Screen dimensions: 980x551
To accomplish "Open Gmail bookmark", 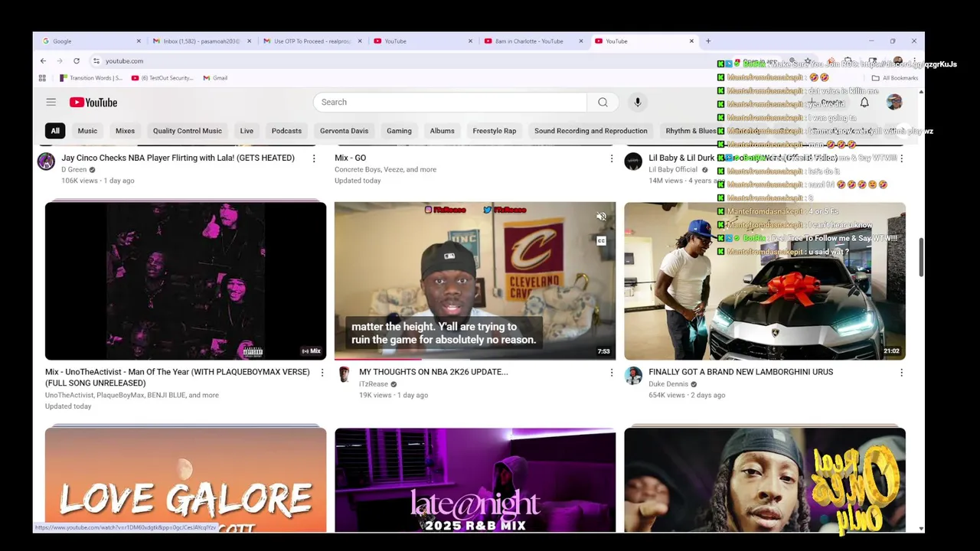I will tap(215, 77).
